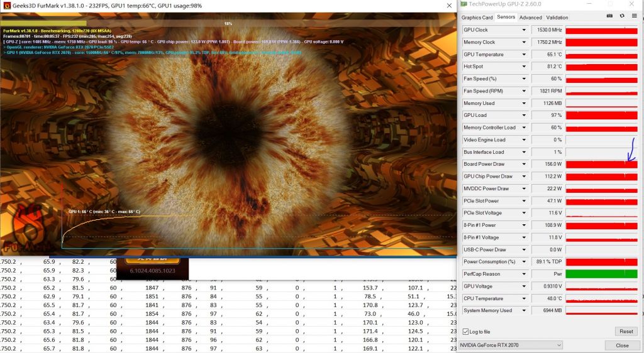Viewport: 644px width, 353px height.
Task: Switch to the Graphics Card tab
Action: pyautogui.click(x=477, y=18)
